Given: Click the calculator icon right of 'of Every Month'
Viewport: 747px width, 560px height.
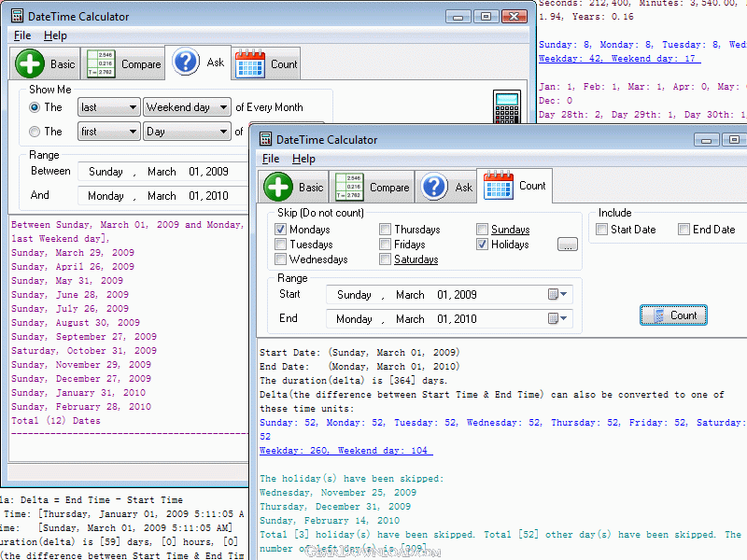Looking at the screenshot, I should pyautogui.click(x=507, y=106).
